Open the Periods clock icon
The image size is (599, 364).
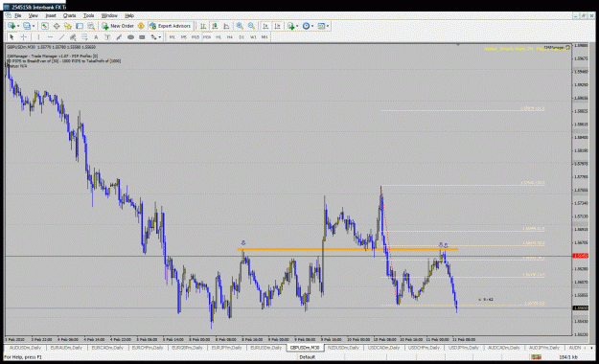(306, 26)
